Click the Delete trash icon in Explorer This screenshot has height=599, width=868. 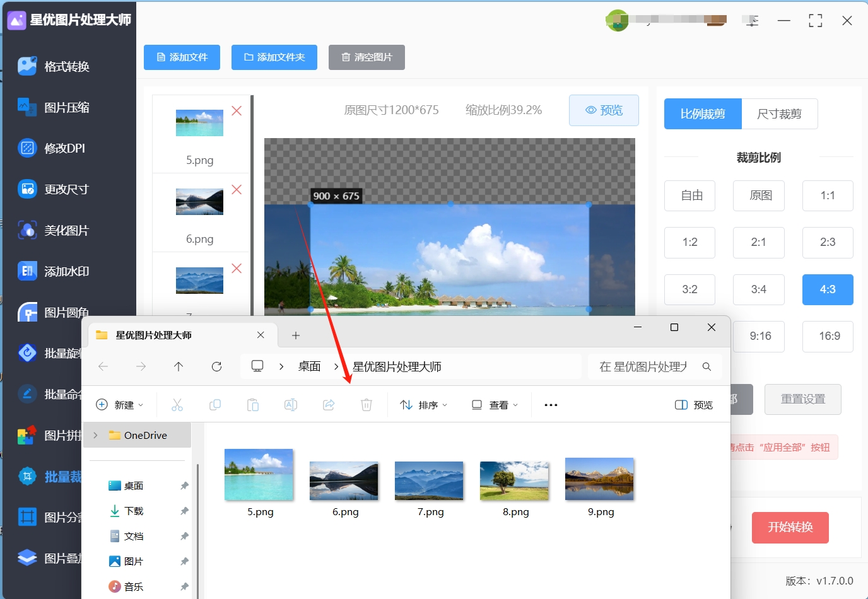click(x=367, y=405)
